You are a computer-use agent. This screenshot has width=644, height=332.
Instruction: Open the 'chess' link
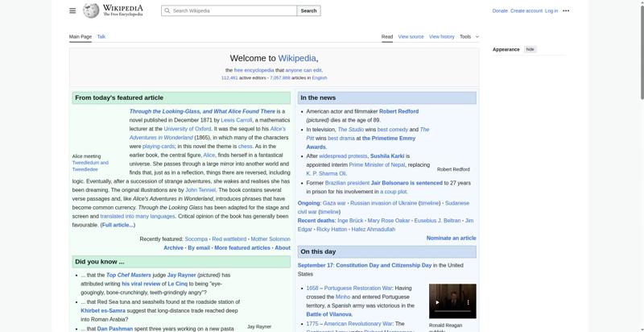pyautogui.click(x=245, y=147)
